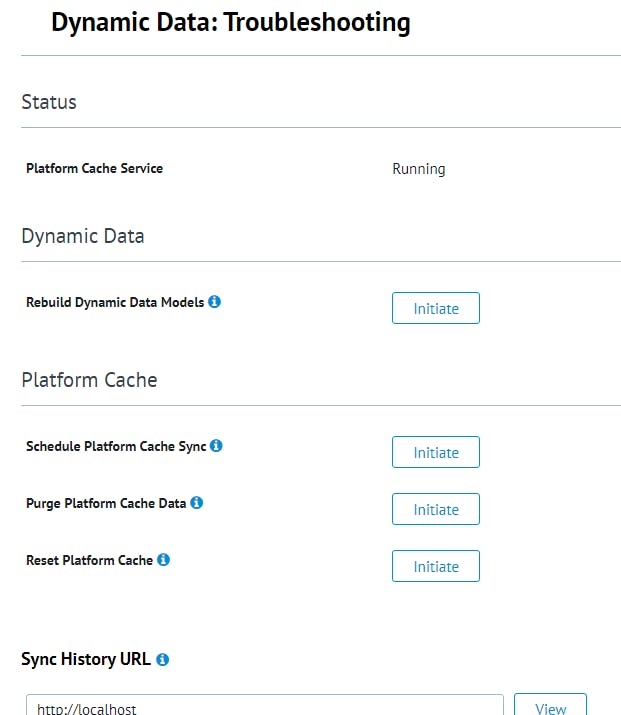
Task: Click the Status section heading
Action: tap(49, 103)
